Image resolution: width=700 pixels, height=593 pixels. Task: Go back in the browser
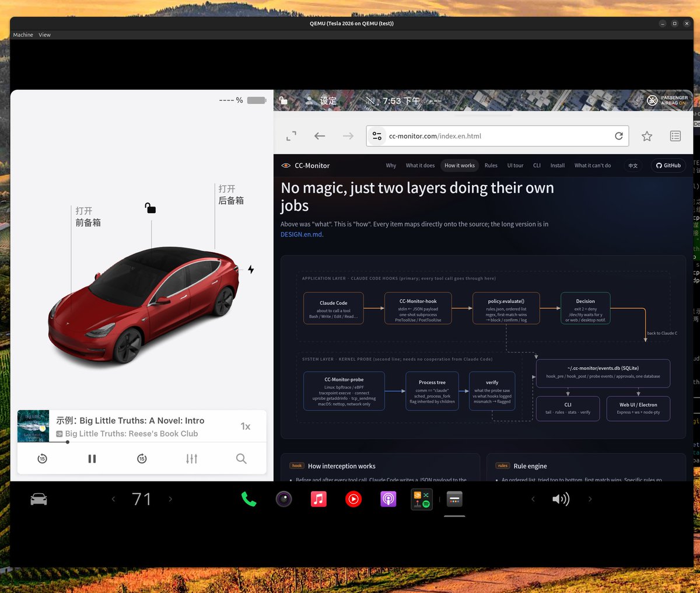(x=320, y=136)
